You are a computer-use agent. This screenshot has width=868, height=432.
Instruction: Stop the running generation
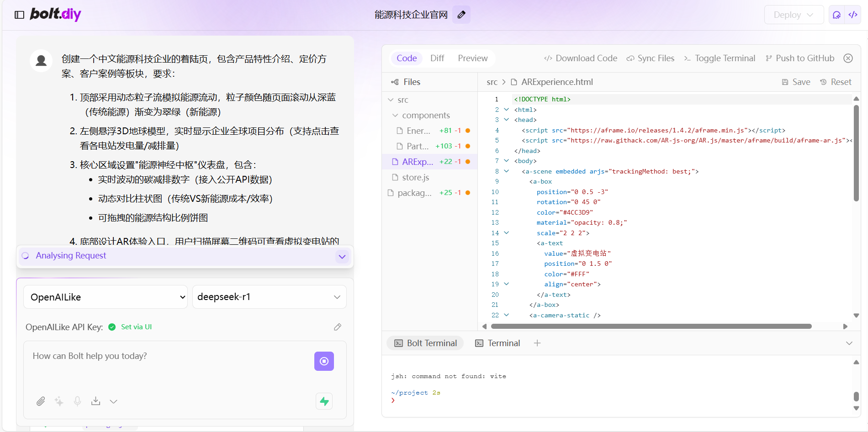click(324, 361)
